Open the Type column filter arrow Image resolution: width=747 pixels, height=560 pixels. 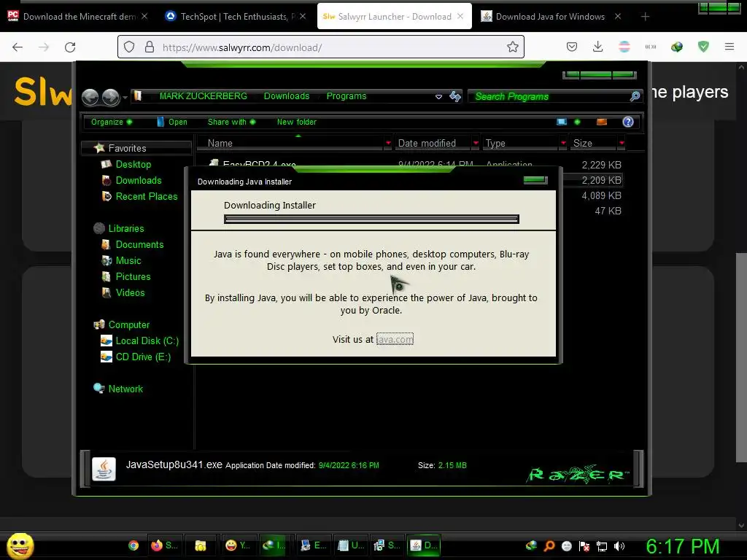[x=563, y=143]
